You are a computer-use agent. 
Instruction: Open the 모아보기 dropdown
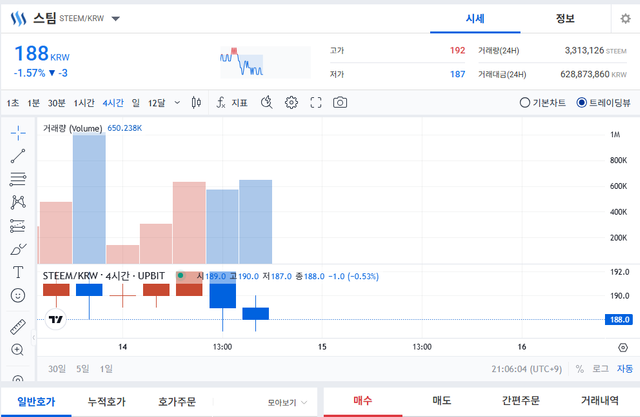coord(287,403)
